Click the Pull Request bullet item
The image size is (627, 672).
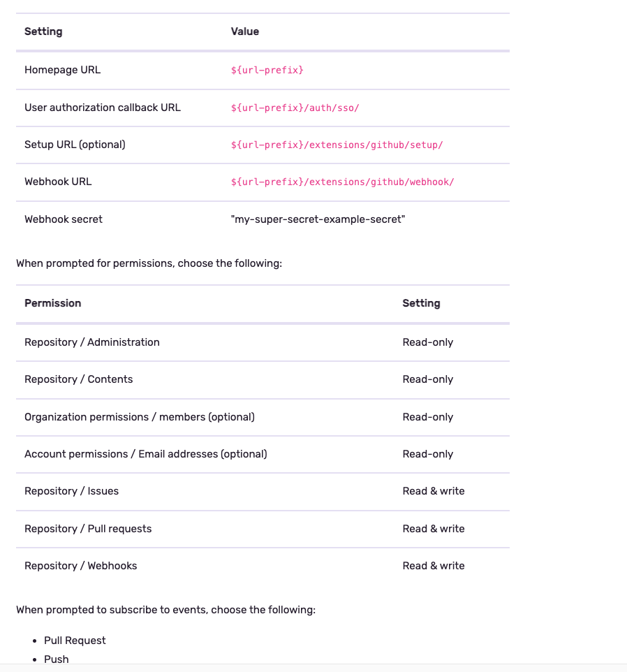click(75, 641)
